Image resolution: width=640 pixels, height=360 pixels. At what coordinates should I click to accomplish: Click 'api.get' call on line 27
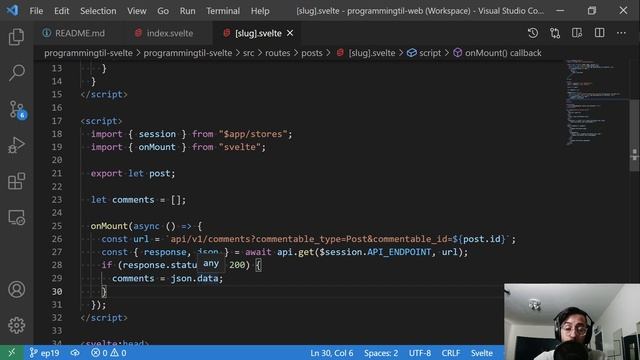[295, 252]
